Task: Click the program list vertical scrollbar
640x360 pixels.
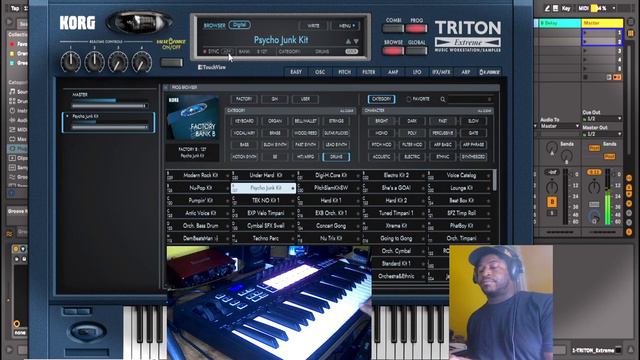Action: [x=495, y=180]
